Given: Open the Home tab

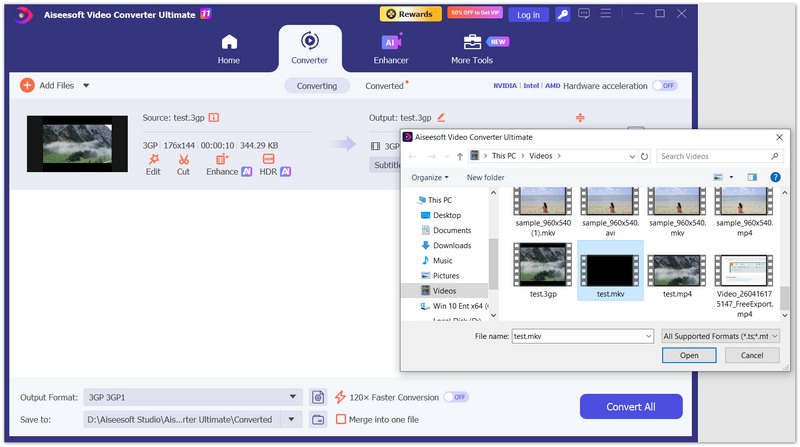Looking at the screenshot, I should pyautogui.click(x=229, y=49).
